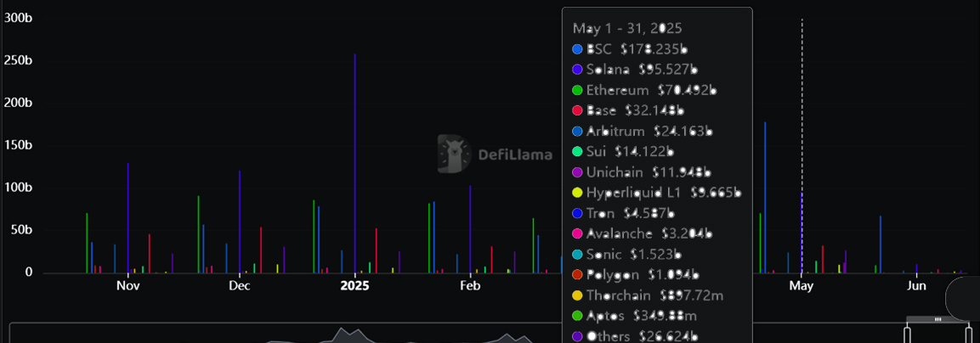Click the Hyperliquid L1 yellow legend dot

577,193
